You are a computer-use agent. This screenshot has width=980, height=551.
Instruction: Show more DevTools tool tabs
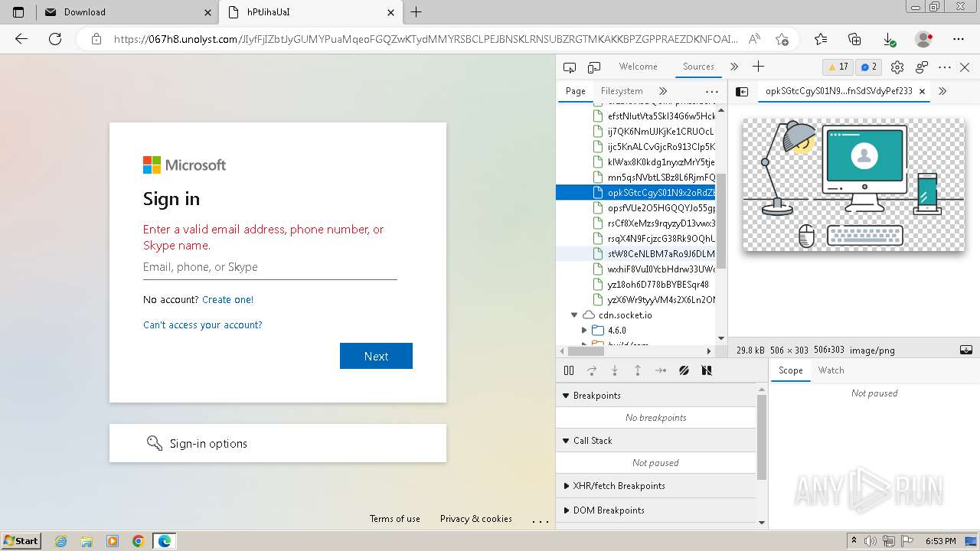coord(734,67)
